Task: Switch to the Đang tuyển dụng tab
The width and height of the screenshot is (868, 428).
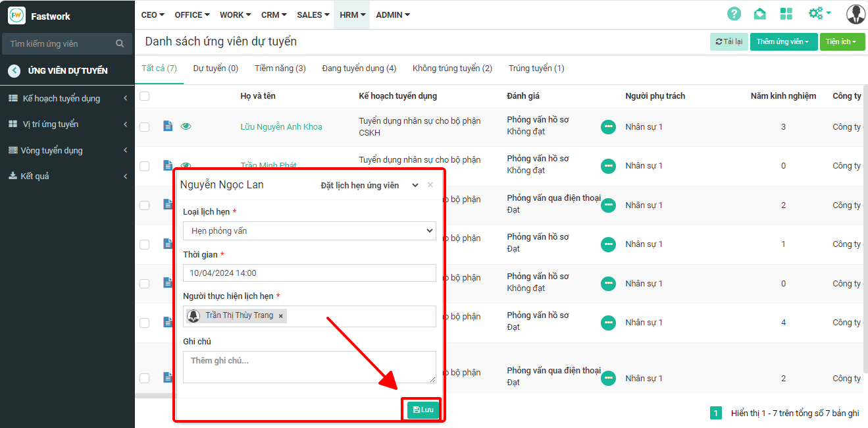Action: (x=359, y=68)
